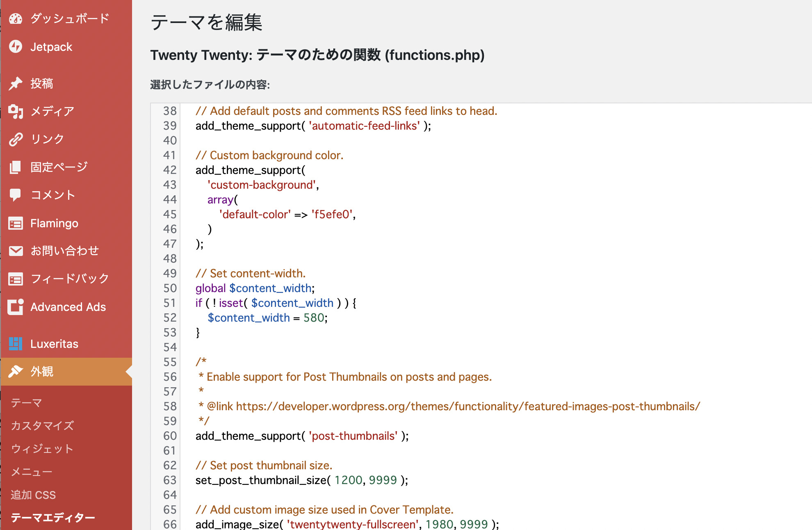The width and height of the screenshot is (812, 530).
Task: Click line number 53 in the gutter
Action: pos(170,332)
